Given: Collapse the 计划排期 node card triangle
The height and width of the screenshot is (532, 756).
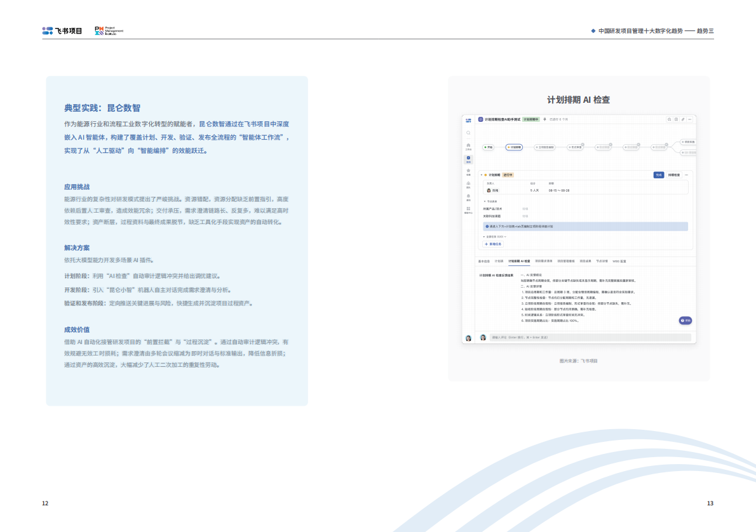Looking at the screenshot, I should pyautogui.click(x=481, y=175).
